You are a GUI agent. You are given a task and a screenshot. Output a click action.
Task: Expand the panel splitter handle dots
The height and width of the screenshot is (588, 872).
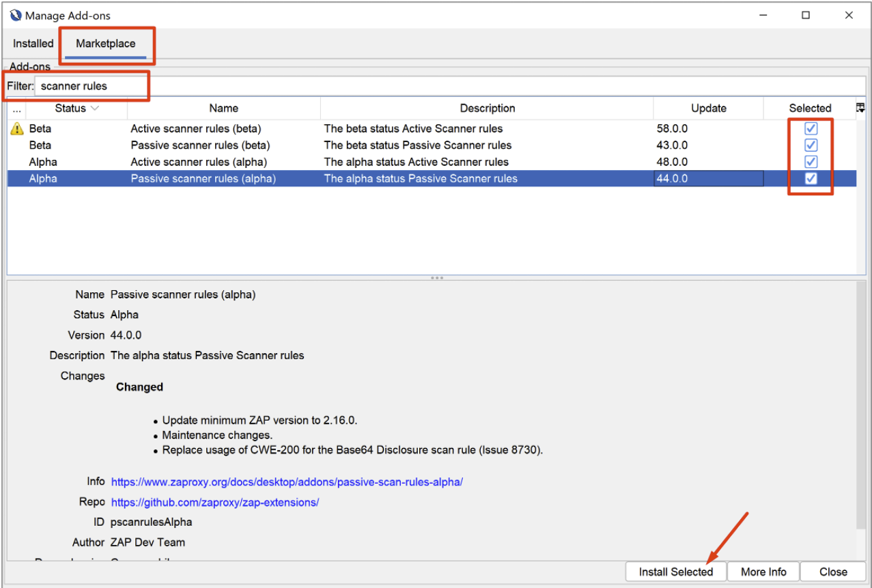click(436, 277)
